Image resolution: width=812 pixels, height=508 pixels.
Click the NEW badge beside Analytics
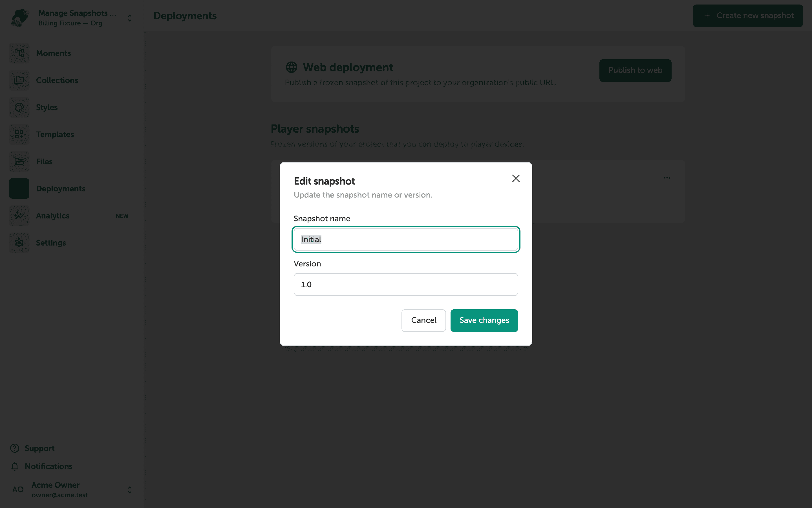tap(122, 216)
